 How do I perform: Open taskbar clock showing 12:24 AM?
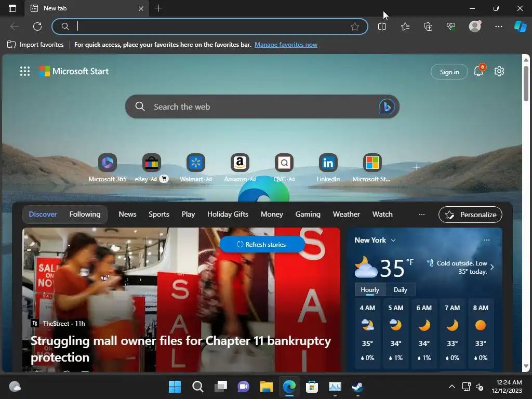[507, 387]
